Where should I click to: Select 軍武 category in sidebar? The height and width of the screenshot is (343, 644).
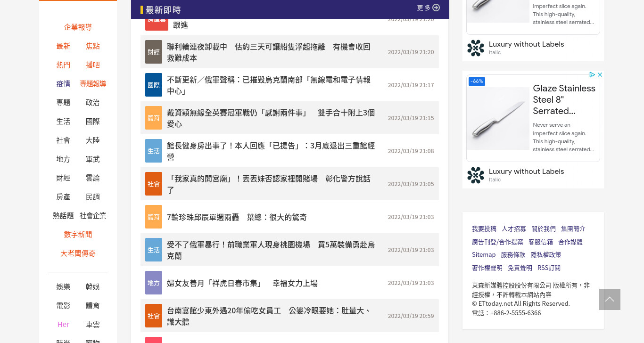click(92, 159)
